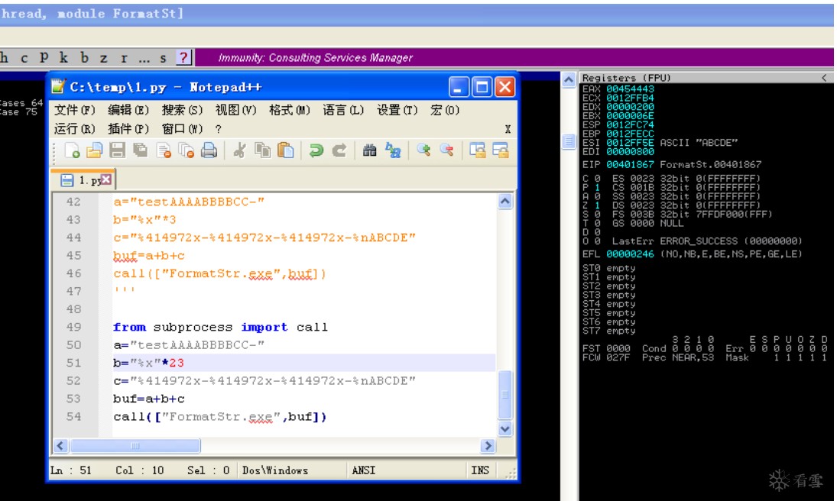Click the scroll up arrow beside Registers panel
Image resolution: width=837 pixels, height=504 pixels.
(x=569, y=80)
